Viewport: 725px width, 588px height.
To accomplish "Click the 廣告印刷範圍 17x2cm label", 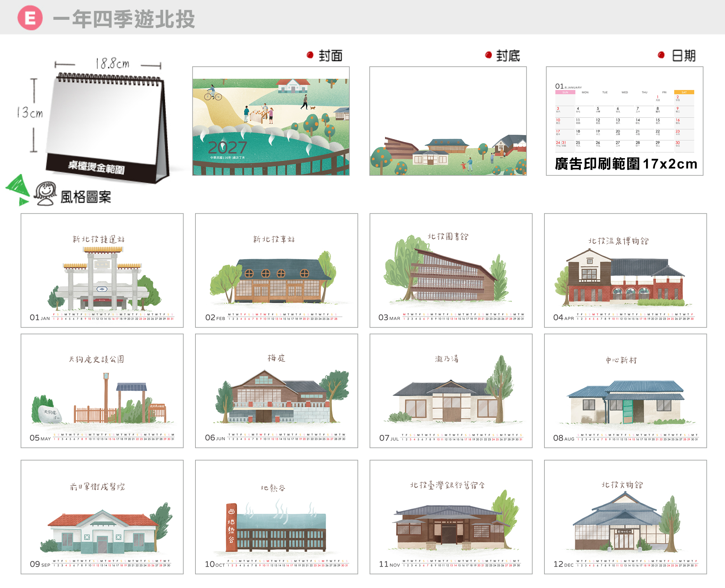I will [626, 164].
